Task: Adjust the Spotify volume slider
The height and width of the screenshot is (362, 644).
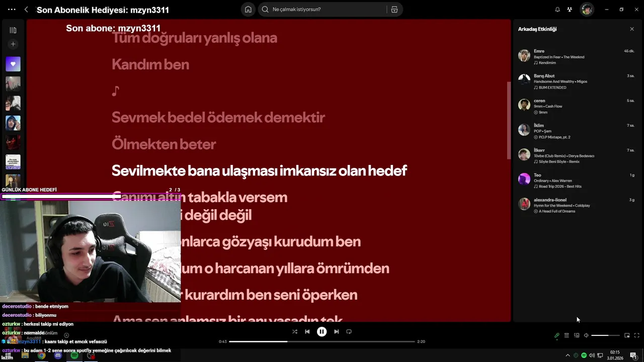Action: (x=606, y=335)
